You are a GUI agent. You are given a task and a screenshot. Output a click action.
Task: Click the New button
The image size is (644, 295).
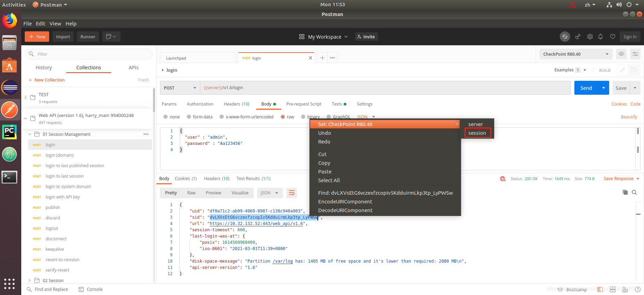click(x=37, y=37)
